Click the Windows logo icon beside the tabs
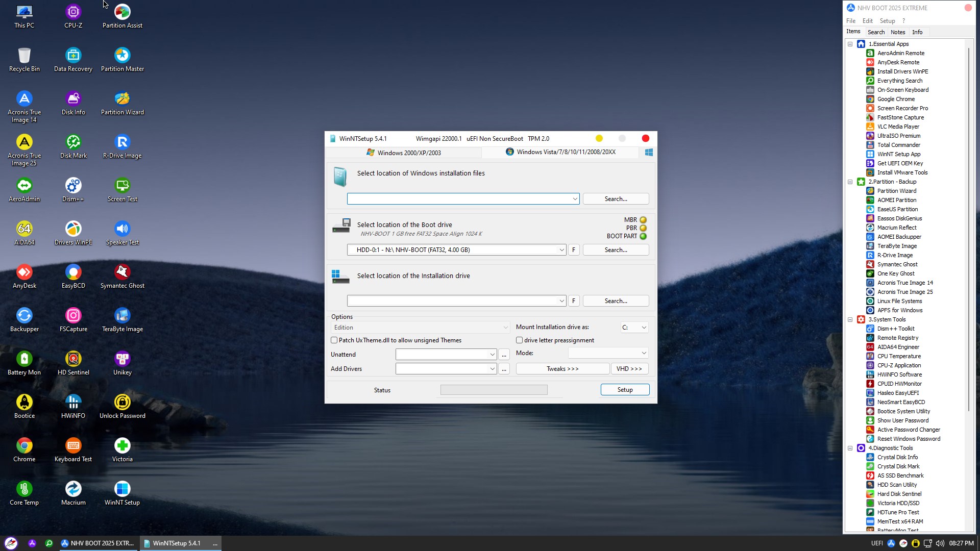 tap(649, 152)
